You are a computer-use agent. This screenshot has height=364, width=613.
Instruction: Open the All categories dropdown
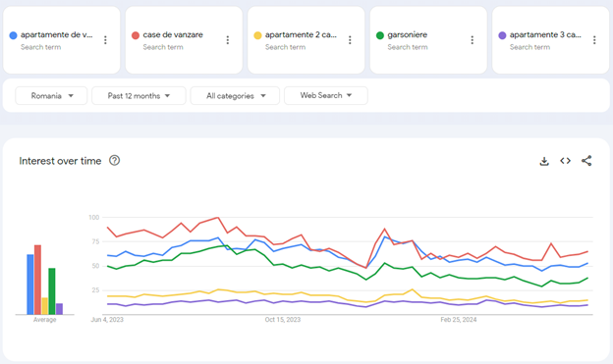coord(235,96)
